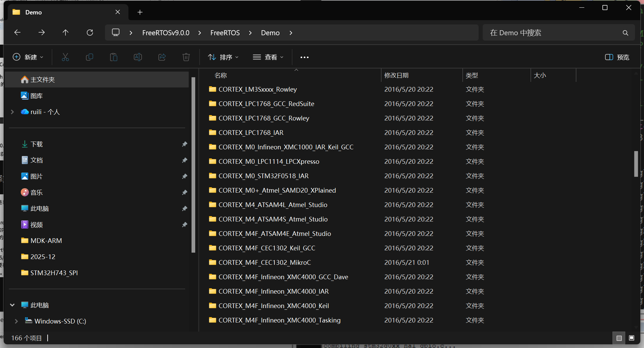Select CORTEX_LPC1768_GCC_RedSuite folder
Viewport: 644px width, 348px height.
pos(261,104)
